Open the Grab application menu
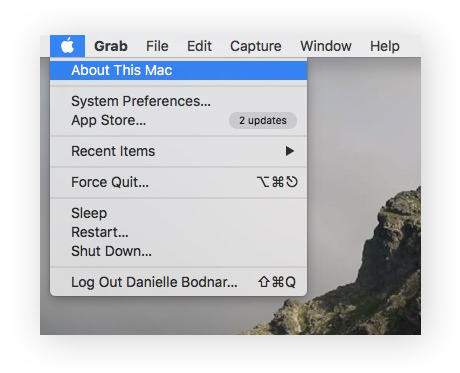Screen dimensions: 460x373 (111, 46)
